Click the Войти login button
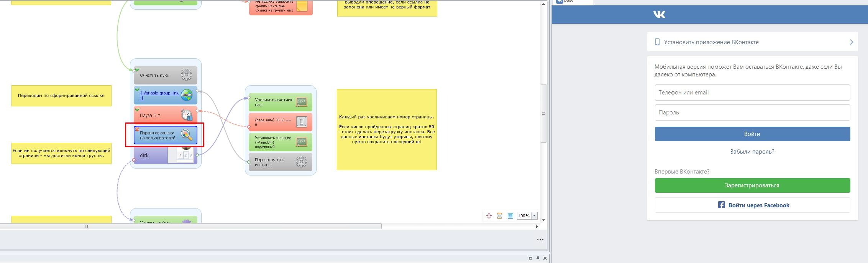Image resolution: width=868 pixels, height=263 pixels. pyautogui.click(x=752, y=134)
